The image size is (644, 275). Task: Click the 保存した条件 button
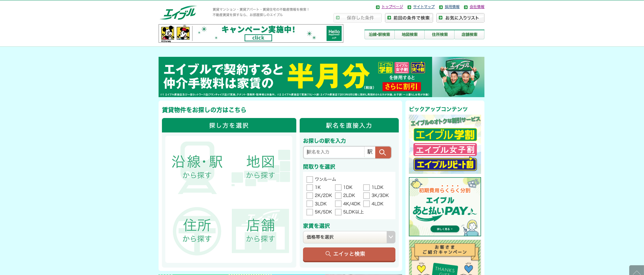tap(357, 18)
